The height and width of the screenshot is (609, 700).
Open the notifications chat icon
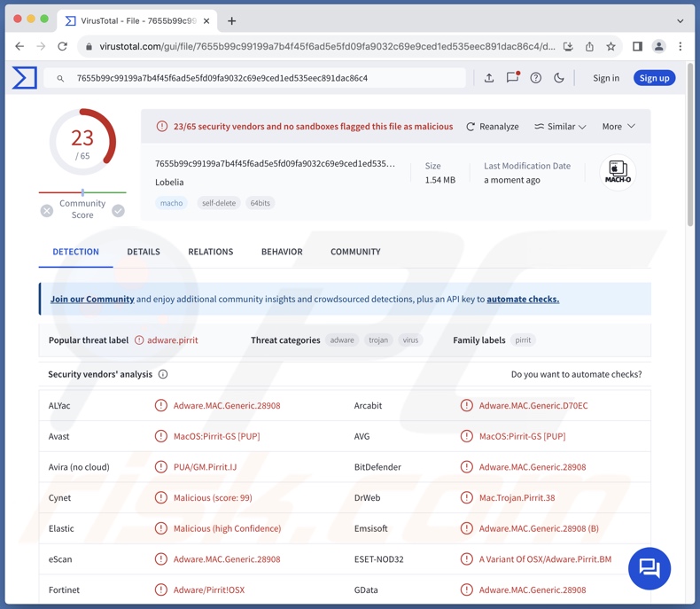512,77
